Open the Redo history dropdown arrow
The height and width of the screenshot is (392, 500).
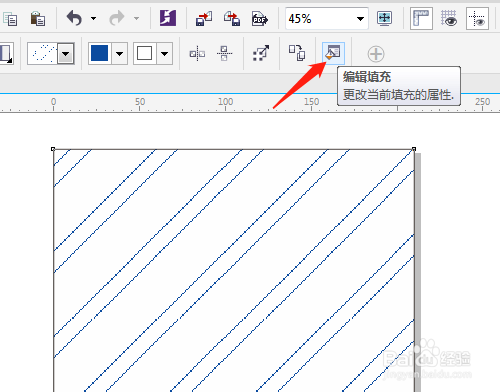(x=136, y=18)
